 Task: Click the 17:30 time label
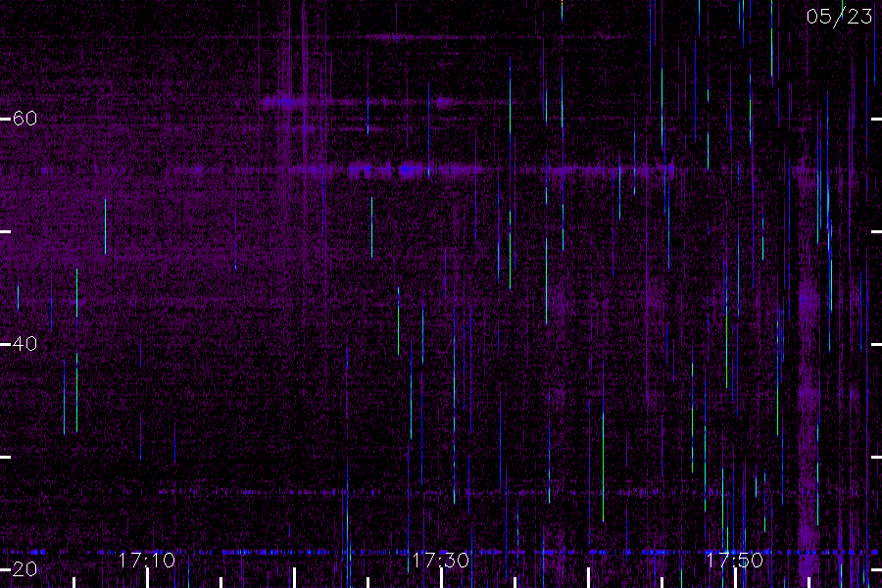(x=440, y=561)
